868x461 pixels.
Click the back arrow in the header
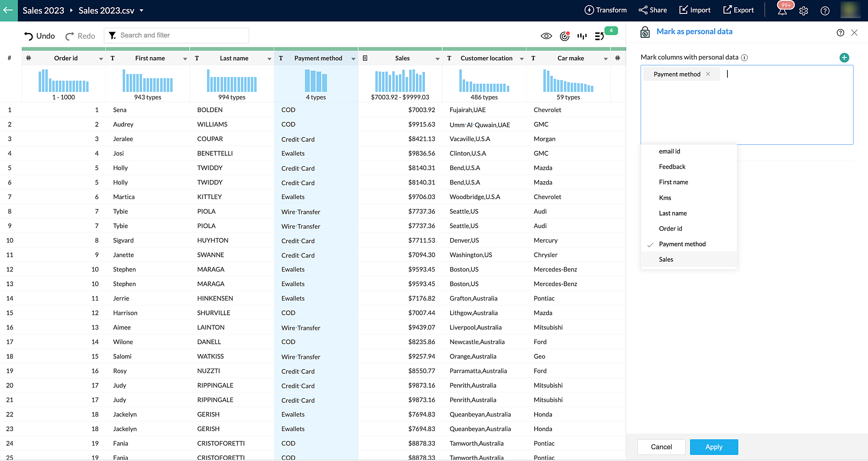point(8,10)
